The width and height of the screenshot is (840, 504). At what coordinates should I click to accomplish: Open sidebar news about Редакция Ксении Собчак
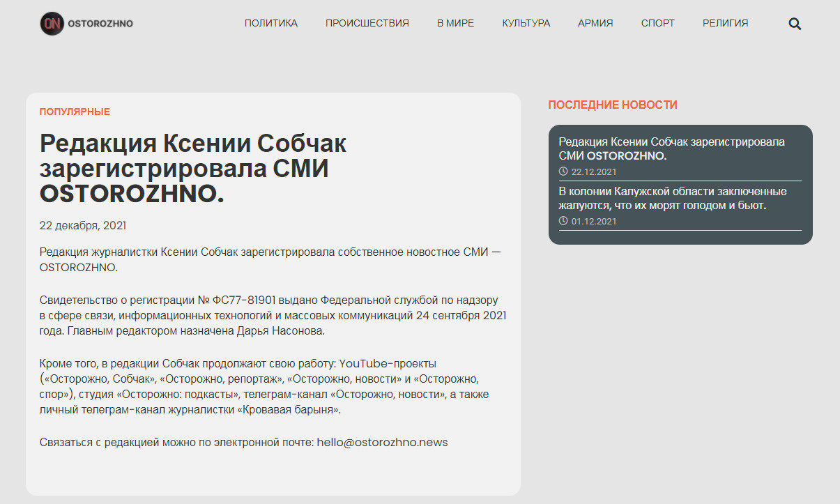[x=672, y=148]
